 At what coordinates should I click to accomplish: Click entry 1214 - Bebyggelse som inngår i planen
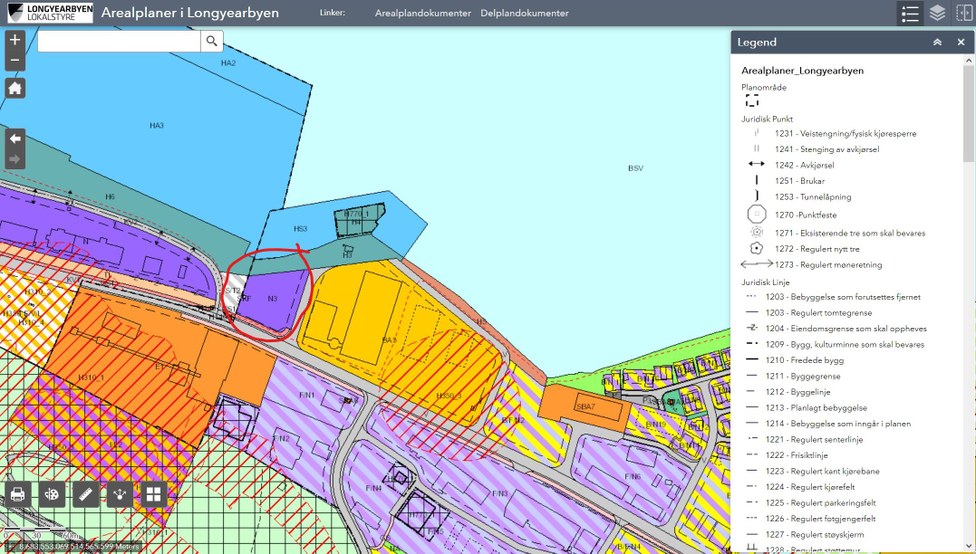click(838, 424)
